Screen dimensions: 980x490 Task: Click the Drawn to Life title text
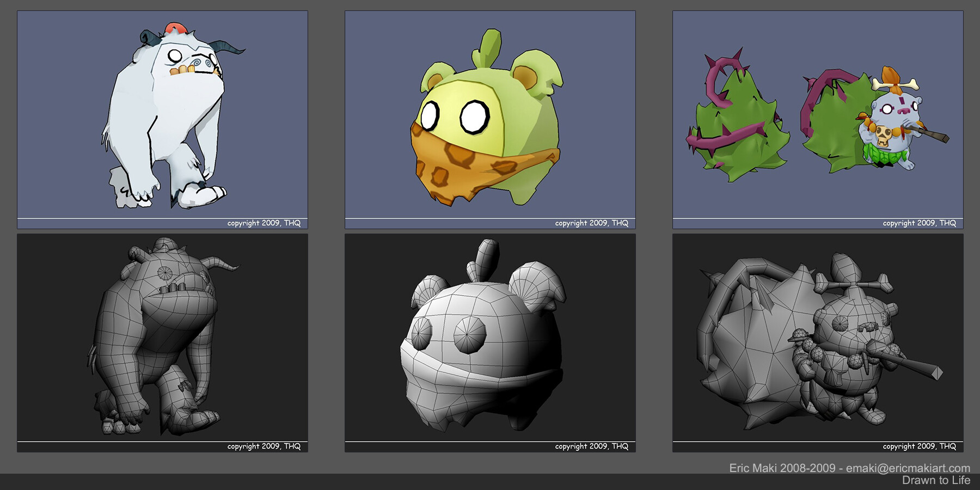936,480
